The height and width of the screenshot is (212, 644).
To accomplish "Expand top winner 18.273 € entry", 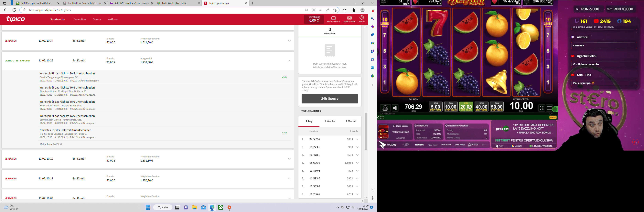I will pos(357,147).
